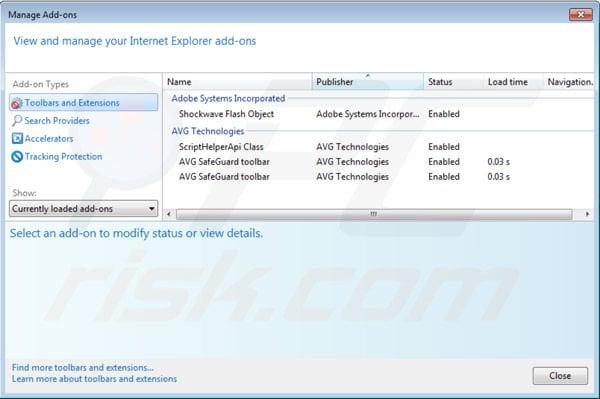Sort by the Status column header
Viewport: 600px width, 399px height.
[x=453, y=81]
